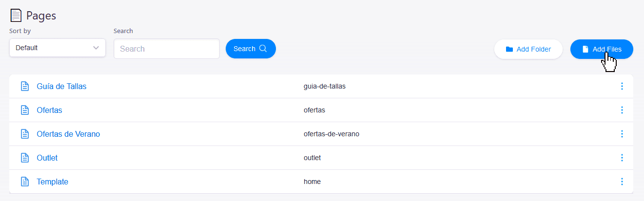Open options menu for Guía de Tallas
644x201 pixels.
click(622, 86)
